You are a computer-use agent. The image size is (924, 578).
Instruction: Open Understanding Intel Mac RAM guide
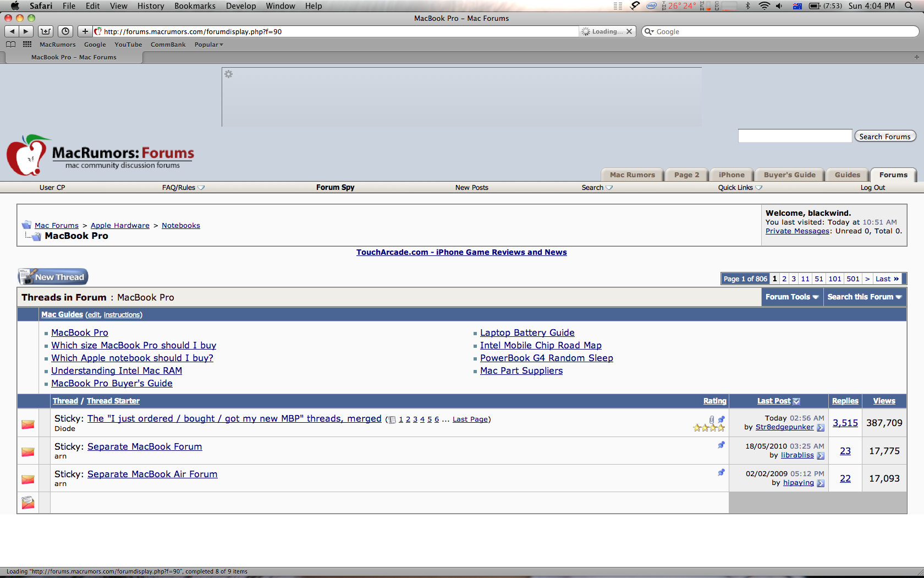click(x=117, y=370)
